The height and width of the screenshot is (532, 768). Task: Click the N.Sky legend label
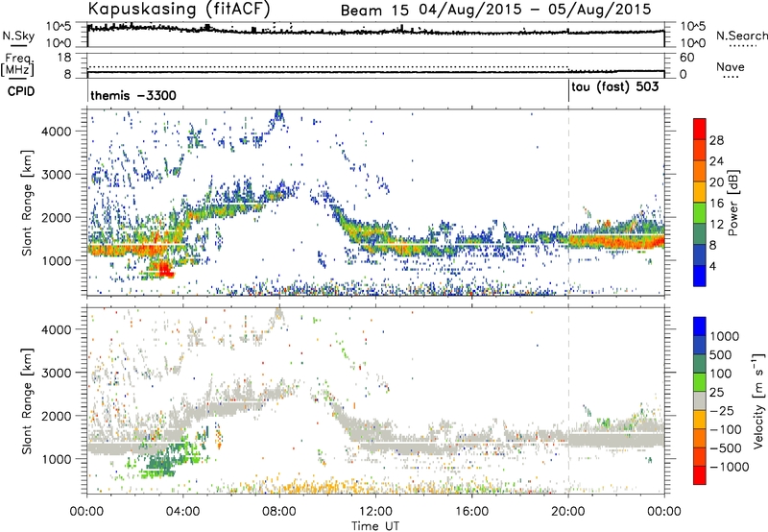pos(18,36)
